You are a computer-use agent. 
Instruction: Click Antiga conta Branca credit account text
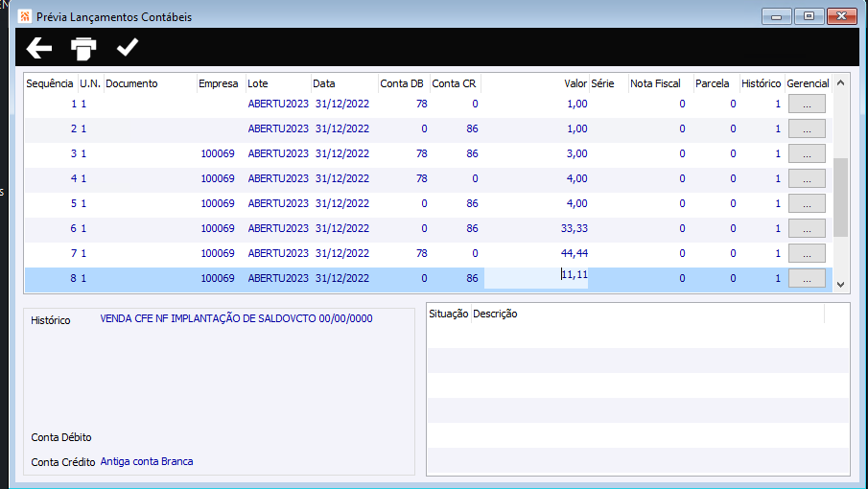[147, 461]
